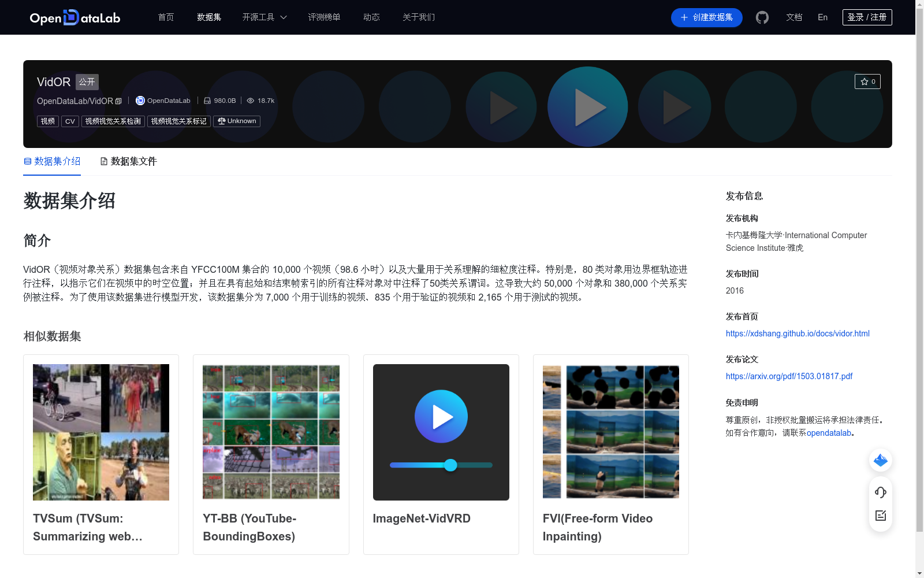Open the OpenDataLab GitHub page
924x578 pixels.
pos(762,17)
